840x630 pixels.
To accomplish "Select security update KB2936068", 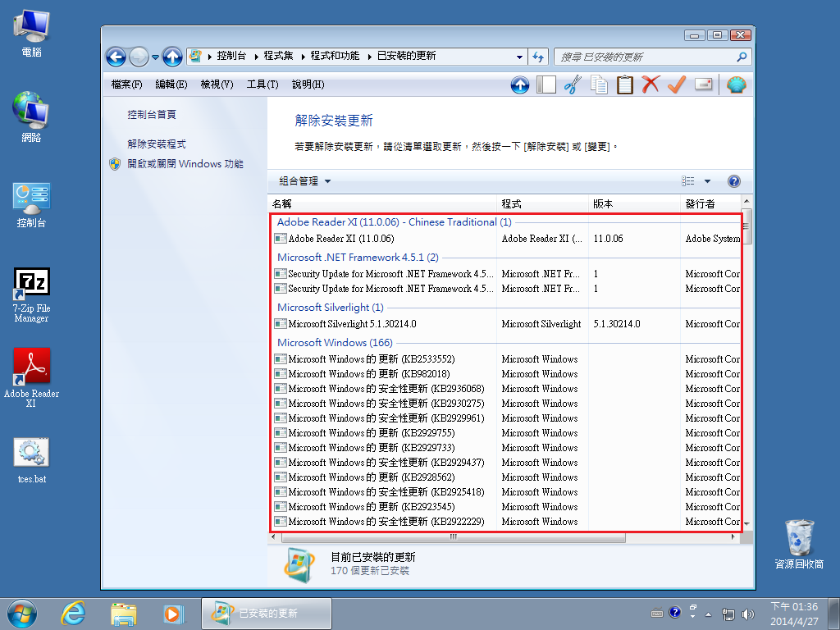I will coord(505,388).
